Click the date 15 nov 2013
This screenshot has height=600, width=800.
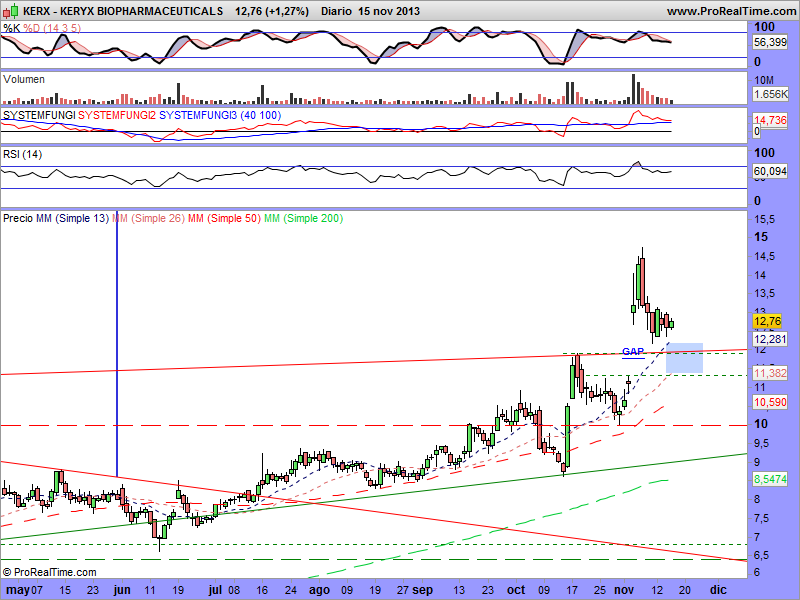point(389,11)
